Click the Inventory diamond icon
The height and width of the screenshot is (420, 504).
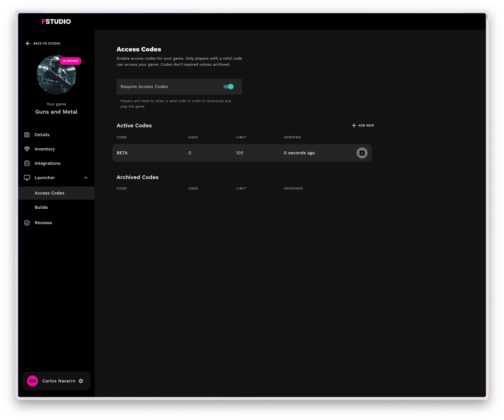coord(27,149)
